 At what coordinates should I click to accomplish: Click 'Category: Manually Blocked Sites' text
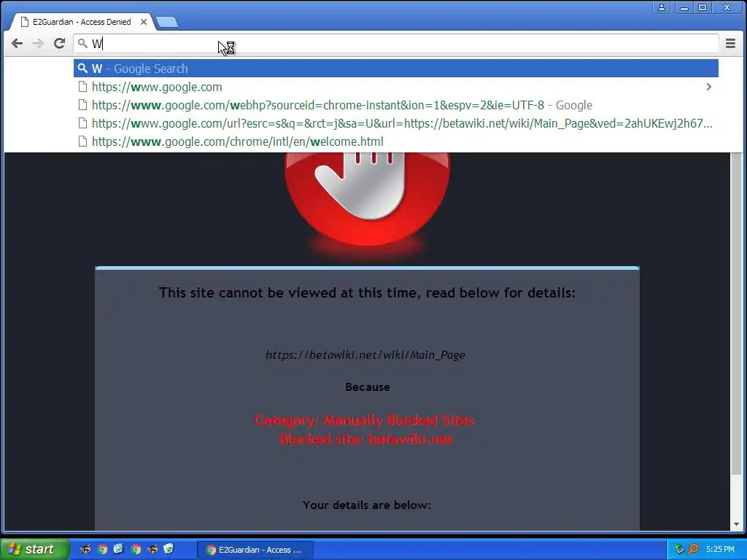point(365,420)
